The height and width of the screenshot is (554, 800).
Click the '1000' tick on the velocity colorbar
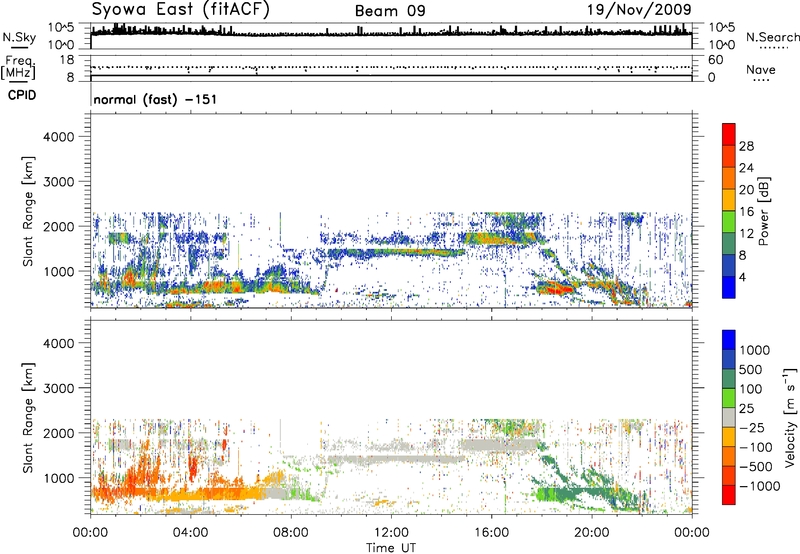(x=755, y=350)
